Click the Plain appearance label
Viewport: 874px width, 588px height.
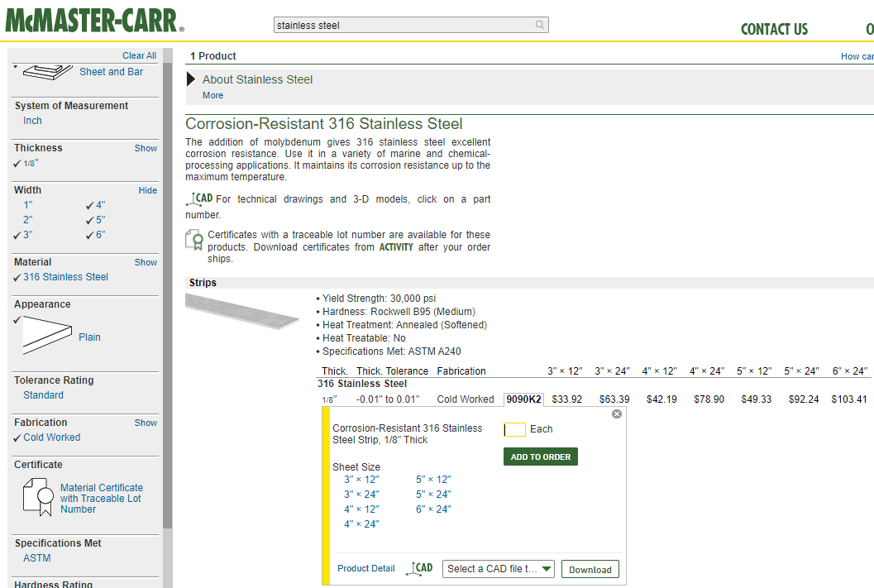(x=90, y=337)
